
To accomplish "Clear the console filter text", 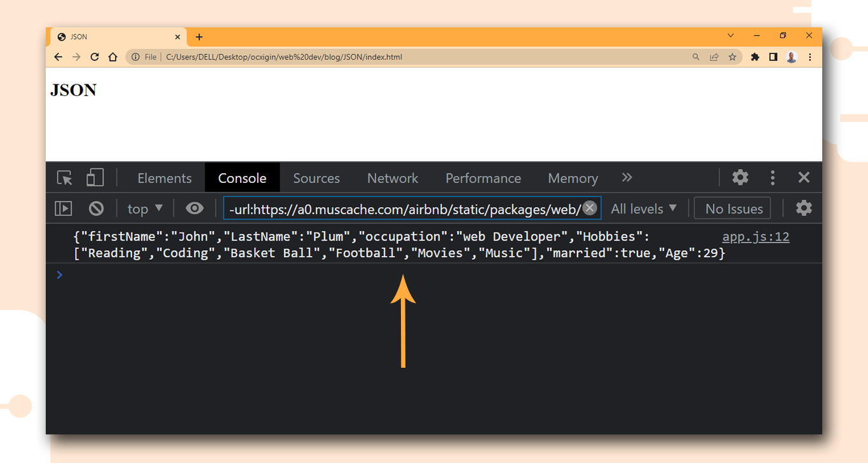I will coord(590,208).
